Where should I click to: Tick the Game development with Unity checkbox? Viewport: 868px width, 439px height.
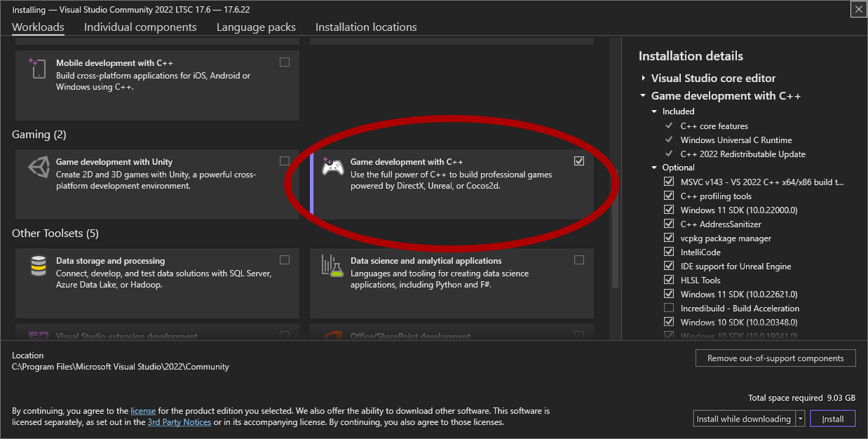point(285,161)
